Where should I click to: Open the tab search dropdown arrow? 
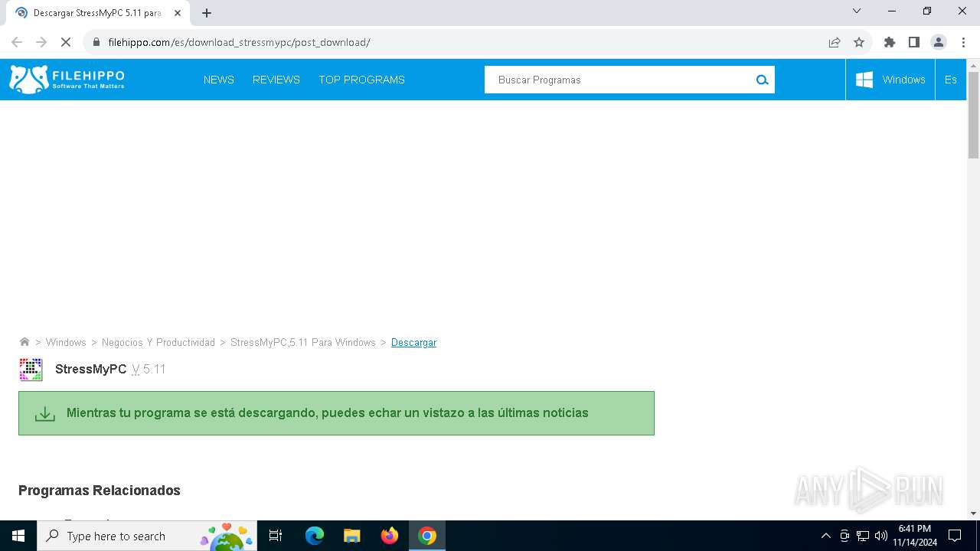857,11
